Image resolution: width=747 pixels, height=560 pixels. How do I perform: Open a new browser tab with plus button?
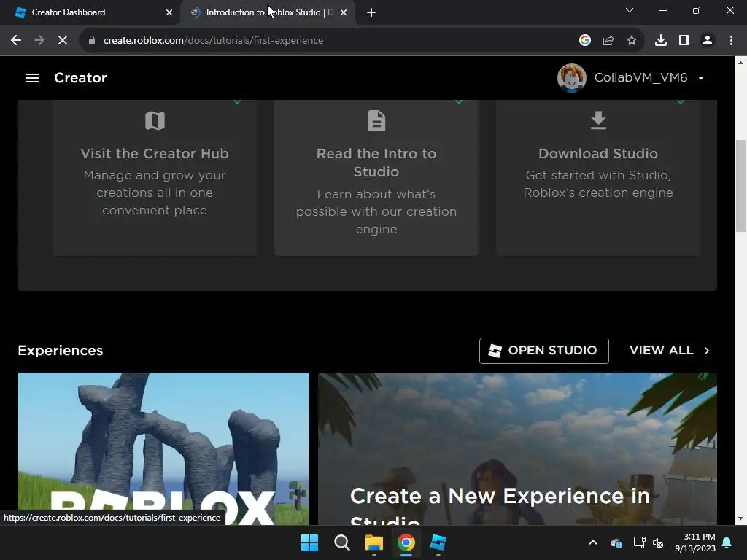point(371,12)
